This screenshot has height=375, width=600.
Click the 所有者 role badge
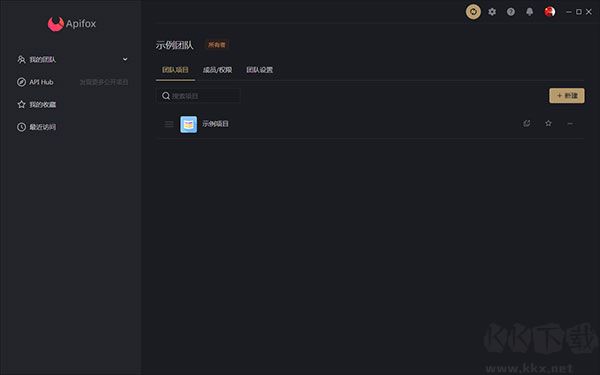click(x=217, y=45)
